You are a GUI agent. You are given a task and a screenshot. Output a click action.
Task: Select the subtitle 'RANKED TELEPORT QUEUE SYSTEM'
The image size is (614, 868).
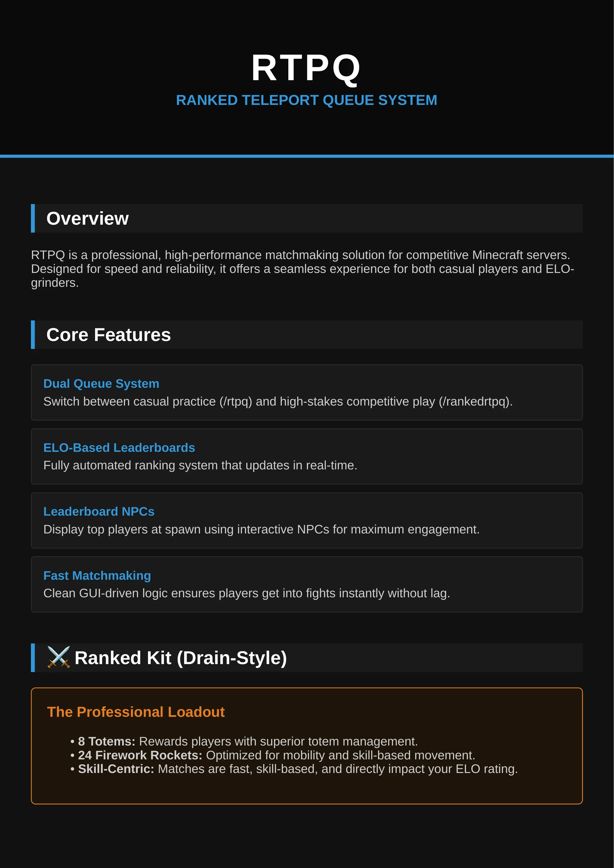tap(307, 100)
